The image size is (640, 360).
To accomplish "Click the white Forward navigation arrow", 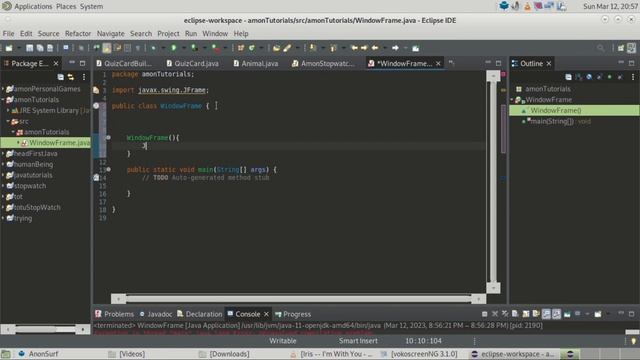I will point(395,48).
